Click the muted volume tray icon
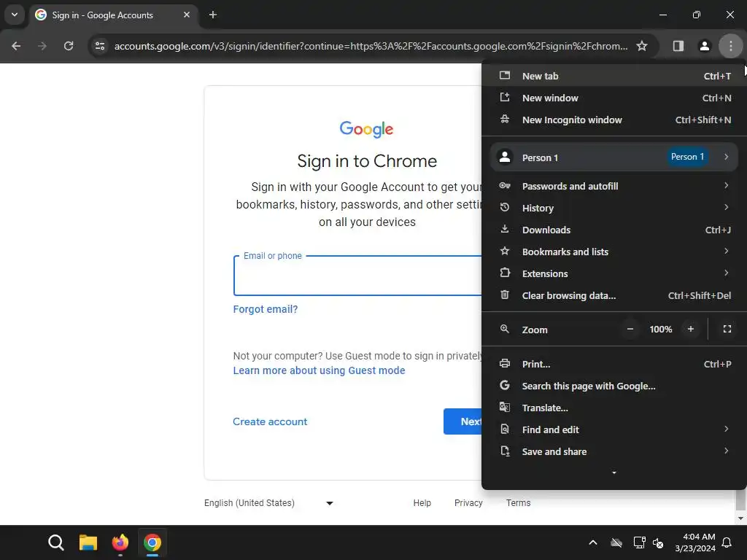Viewport: 747px width, 560px height. [659, 542]
